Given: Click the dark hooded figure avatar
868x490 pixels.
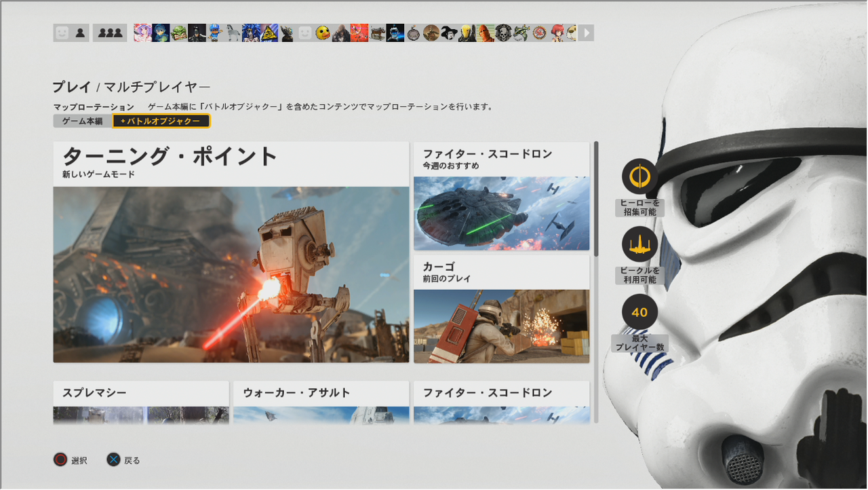Looking at the screenshot, I should coord(341,33).
